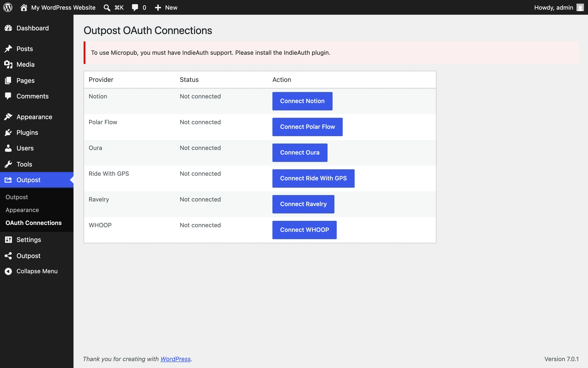588x368 pixels.
Task: Click the Polar Flow provider cell
Action: [103, 122]
